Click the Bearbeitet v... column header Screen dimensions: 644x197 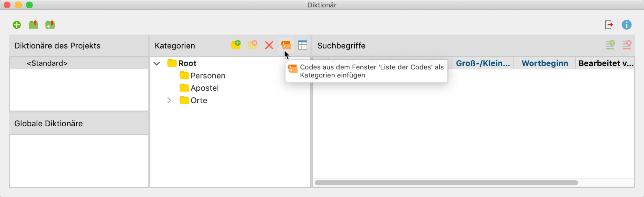(605, 63)
